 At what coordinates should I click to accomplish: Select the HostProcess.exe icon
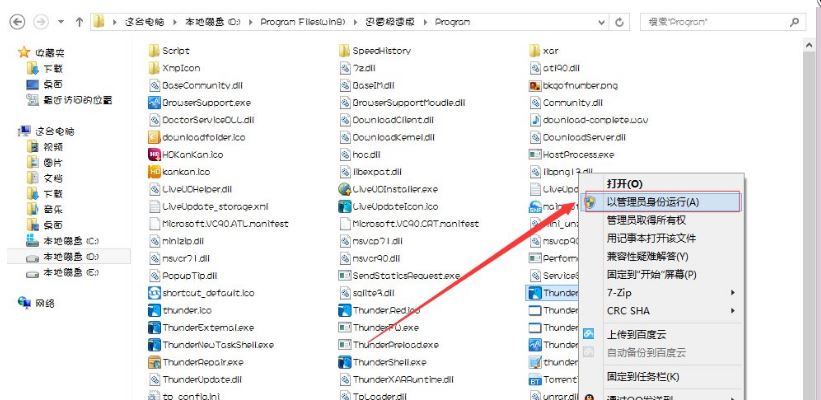tap(535, 154)
